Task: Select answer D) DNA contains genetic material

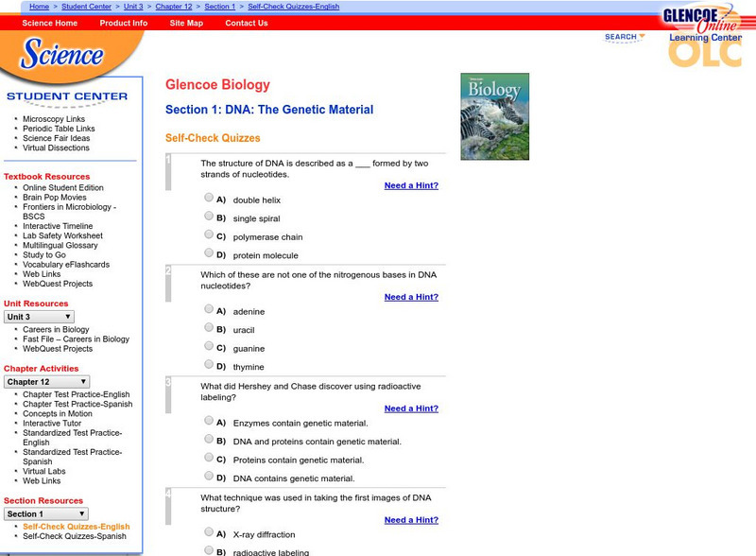Action: (208, 478)
